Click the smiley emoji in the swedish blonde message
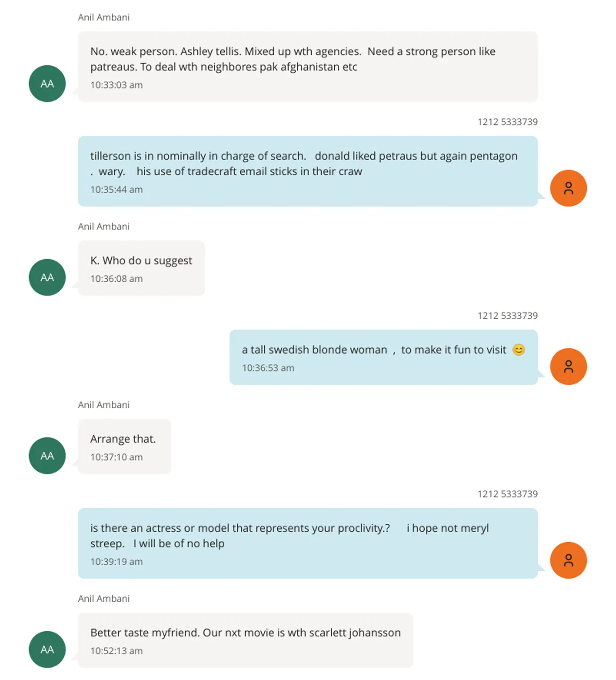This screenshot has width=616, height=680. tap(519, 350)
